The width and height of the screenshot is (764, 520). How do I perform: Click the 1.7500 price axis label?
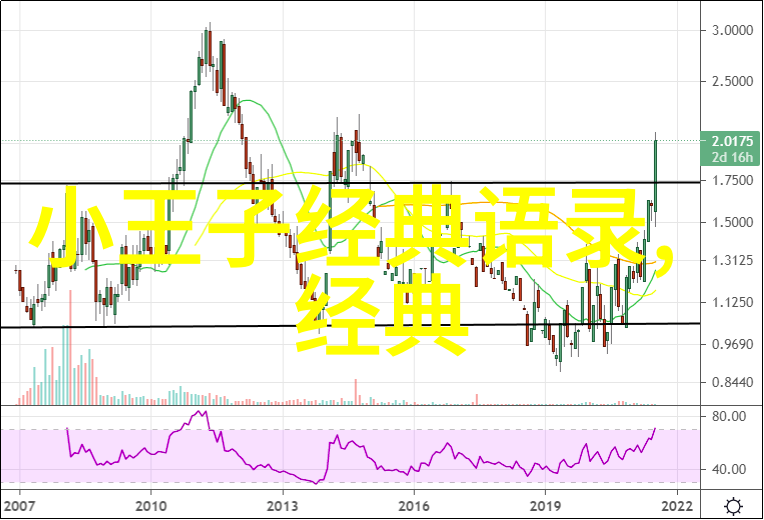[732, 181]
